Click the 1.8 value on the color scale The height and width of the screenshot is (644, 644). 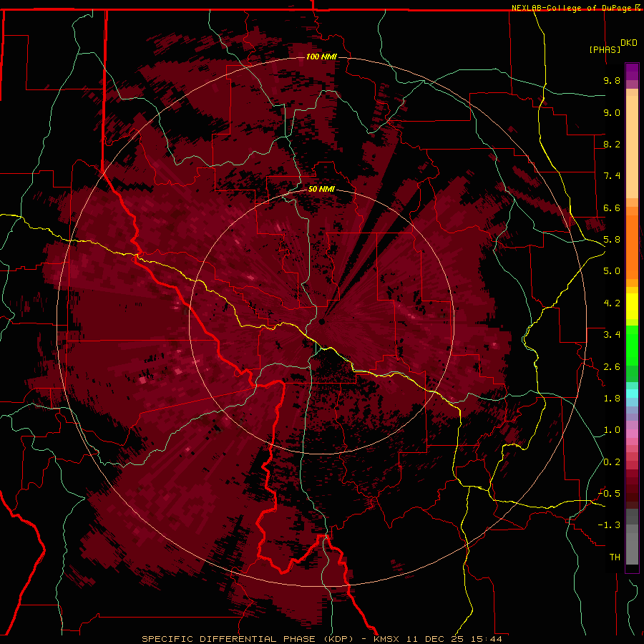tap(612, 399)
